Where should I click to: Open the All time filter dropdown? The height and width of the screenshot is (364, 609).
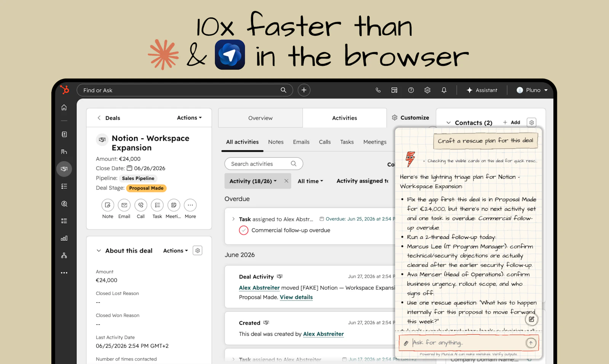pyautogui.click(x=310, y=181)
